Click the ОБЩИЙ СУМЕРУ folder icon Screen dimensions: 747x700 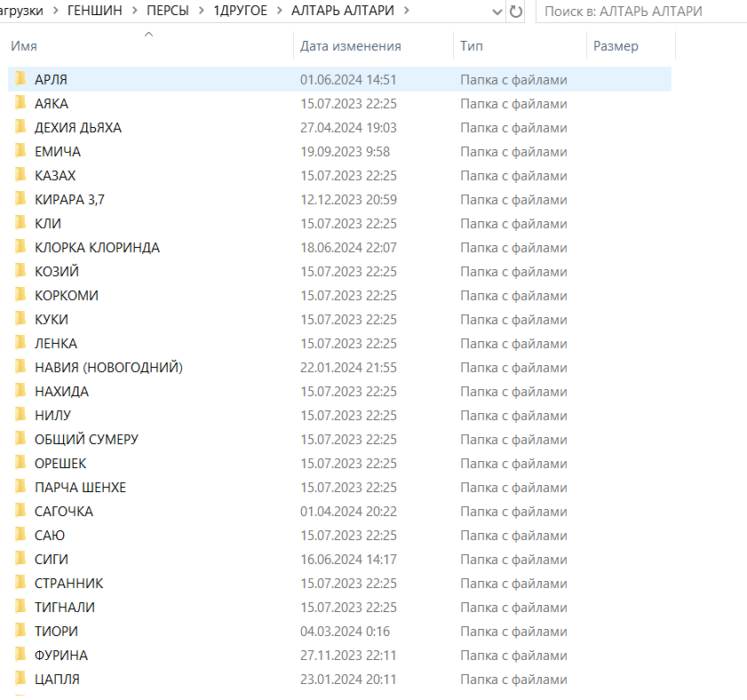20,439
